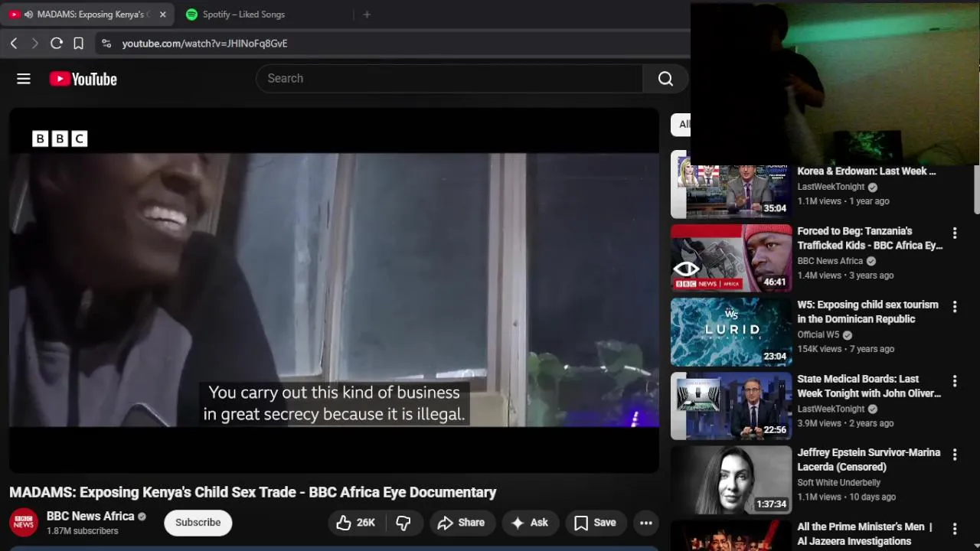This screenshot has width=980, height=551.
Task: Click the magnifier search button
Action: 665,78
